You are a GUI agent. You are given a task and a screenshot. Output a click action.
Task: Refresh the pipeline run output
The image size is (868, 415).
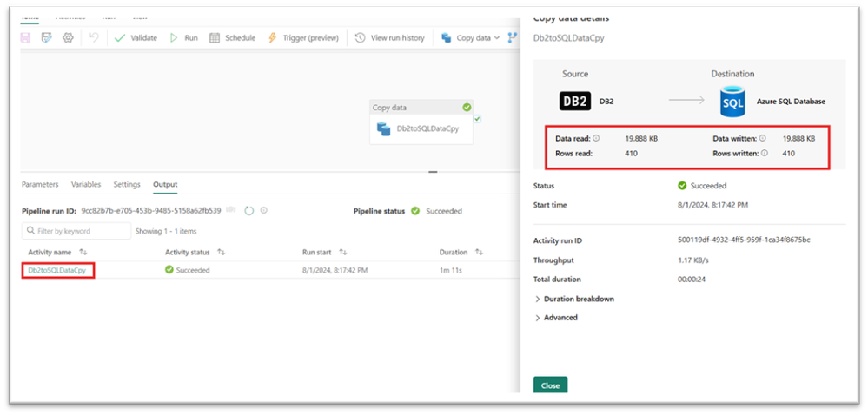[x=249, y=211]
